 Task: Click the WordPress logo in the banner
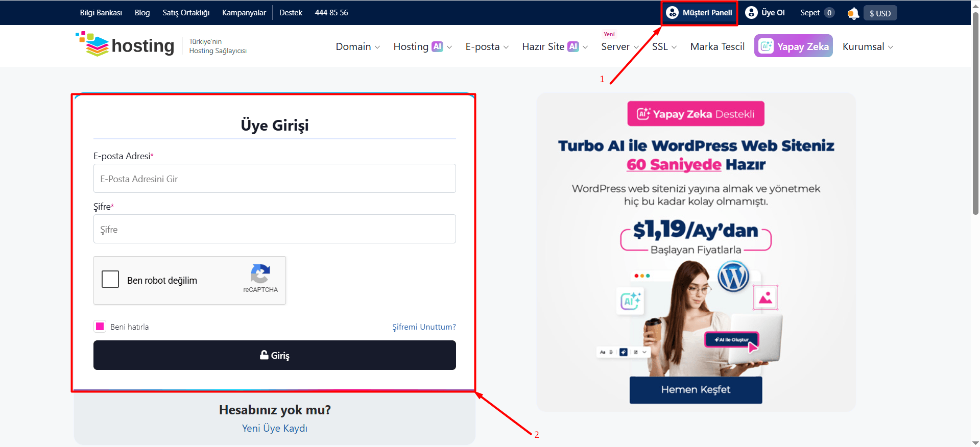(733, 277)
